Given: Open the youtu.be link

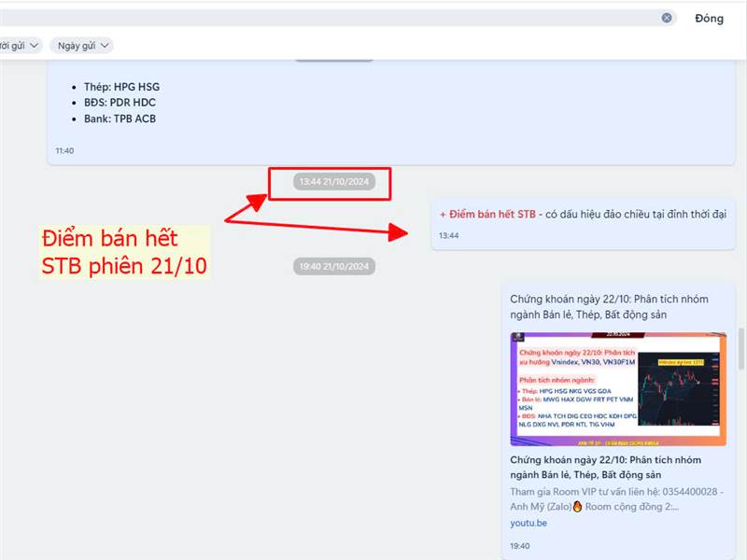Looking at the screenshot, I should click(x=529, y=523).
